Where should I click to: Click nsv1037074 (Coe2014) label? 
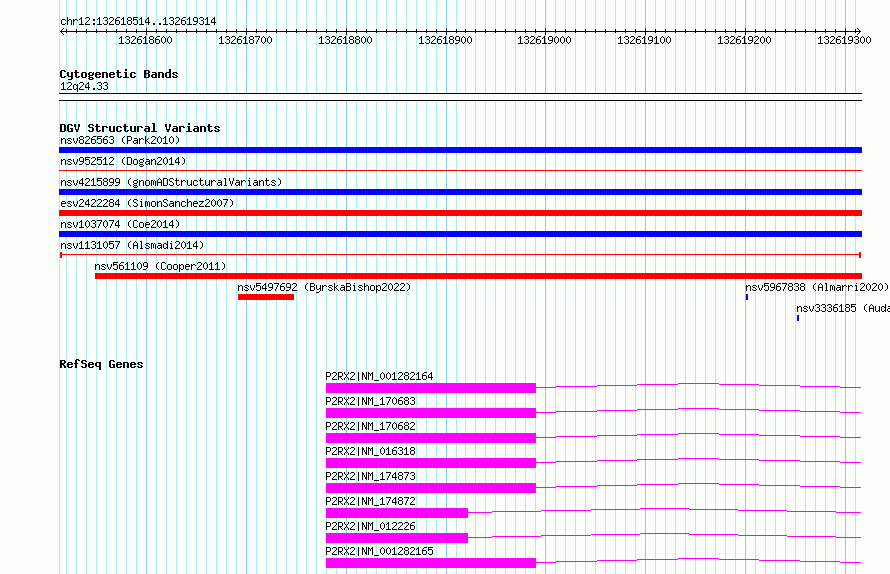tap(120, 224)
